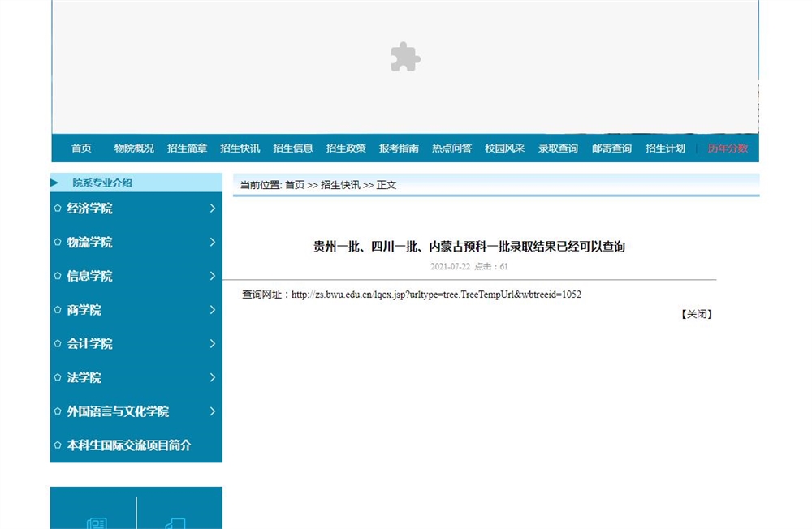Expand the 会计学院 chevron arrow
This screenshot has height=529, width=812.
[x=212, y=343]
